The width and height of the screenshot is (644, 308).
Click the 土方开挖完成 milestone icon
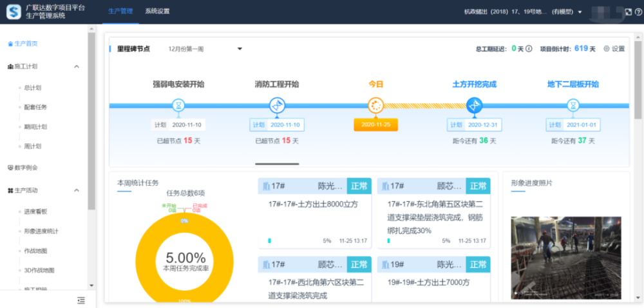[x=475, y=105]
